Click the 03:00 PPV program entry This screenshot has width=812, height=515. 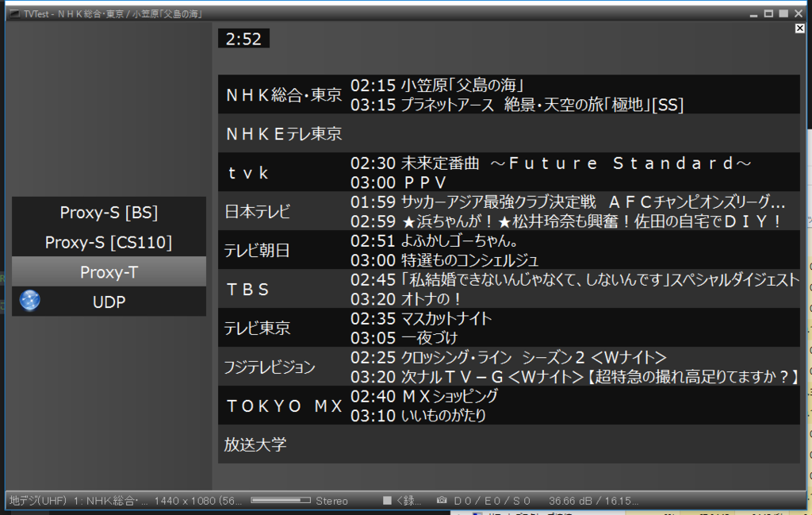(398, 183)
